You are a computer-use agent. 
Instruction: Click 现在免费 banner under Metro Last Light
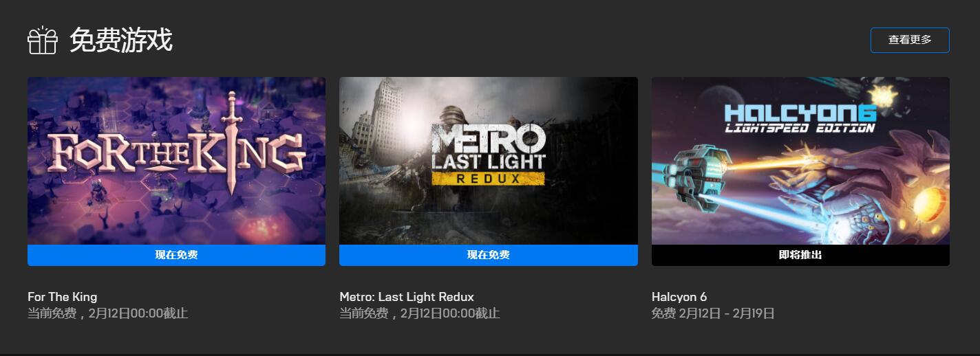pyautogui.click(x=489, y=255)
